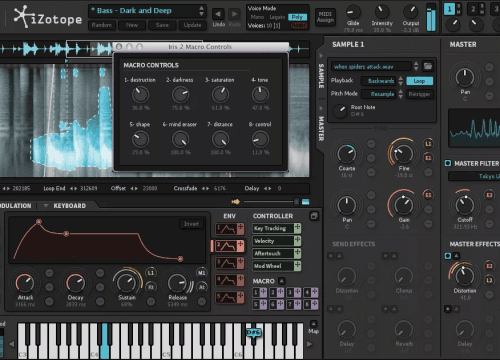Viewport: 500px width, 360px height.
Task: Step the sample file with its arrows
Action: pyautogui.click(x=416, y=66)
